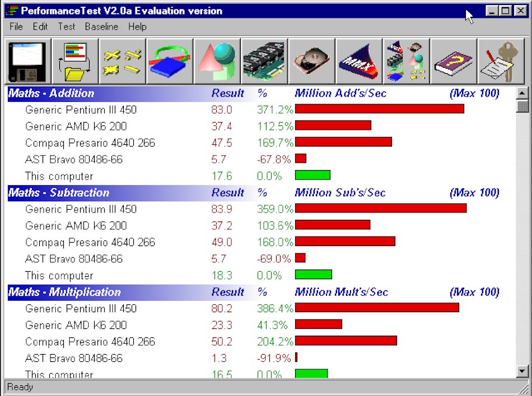Image resolution: width=532 pixels, height=396 pixels.
Task: Click Compaq Presario 4640 266 under Addition
Action: coord(90,143)
